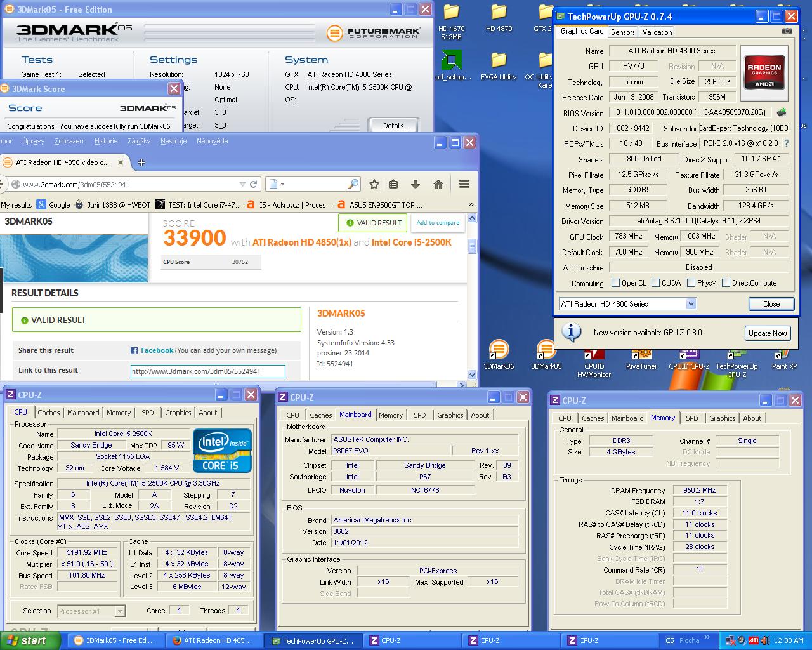
Task: Switch to Validation tab in GPU-Z
Action: (x=657, y=32)
